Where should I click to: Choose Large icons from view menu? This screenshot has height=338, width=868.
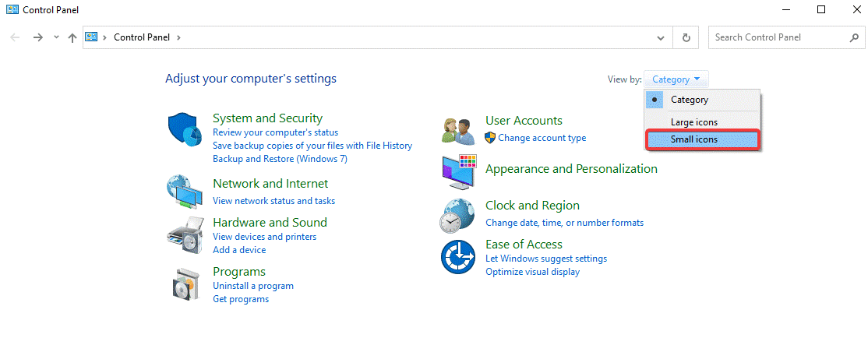tap(693, 122)
